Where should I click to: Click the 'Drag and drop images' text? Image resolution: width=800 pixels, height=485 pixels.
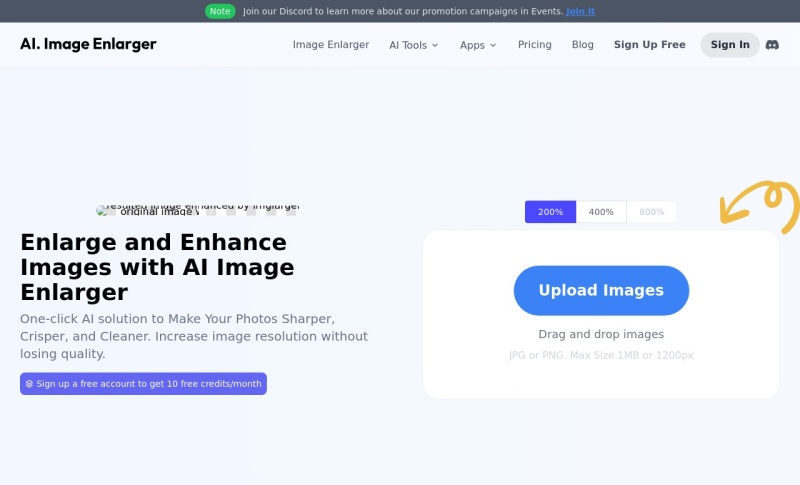tap(601, 334)
